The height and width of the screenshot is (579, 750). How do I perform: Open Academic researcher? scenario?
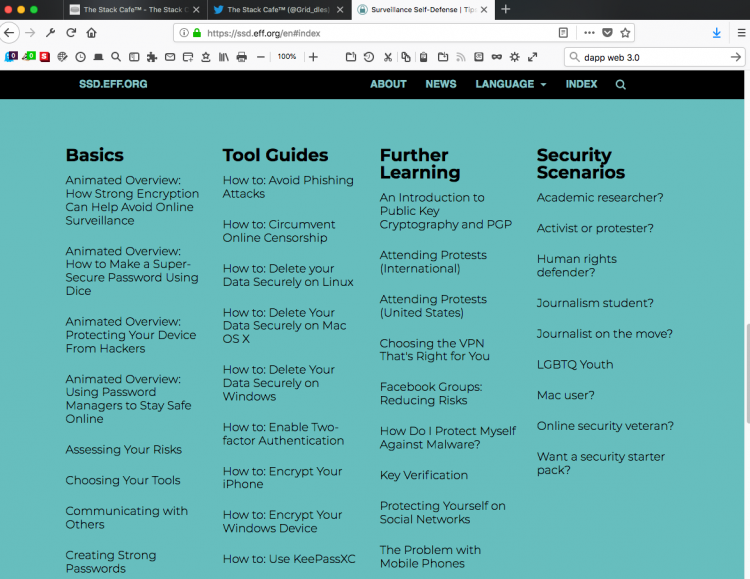[600, 198]
